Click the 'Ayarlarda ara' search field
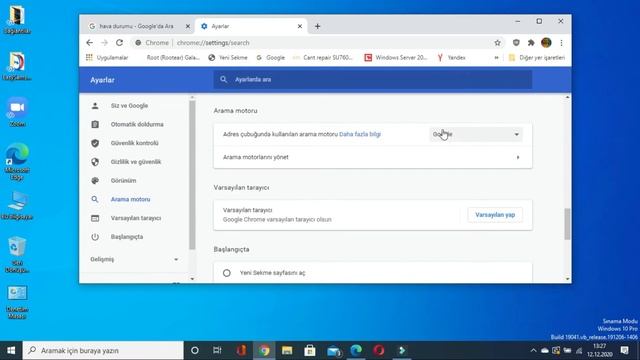 (x=372, y=80)
